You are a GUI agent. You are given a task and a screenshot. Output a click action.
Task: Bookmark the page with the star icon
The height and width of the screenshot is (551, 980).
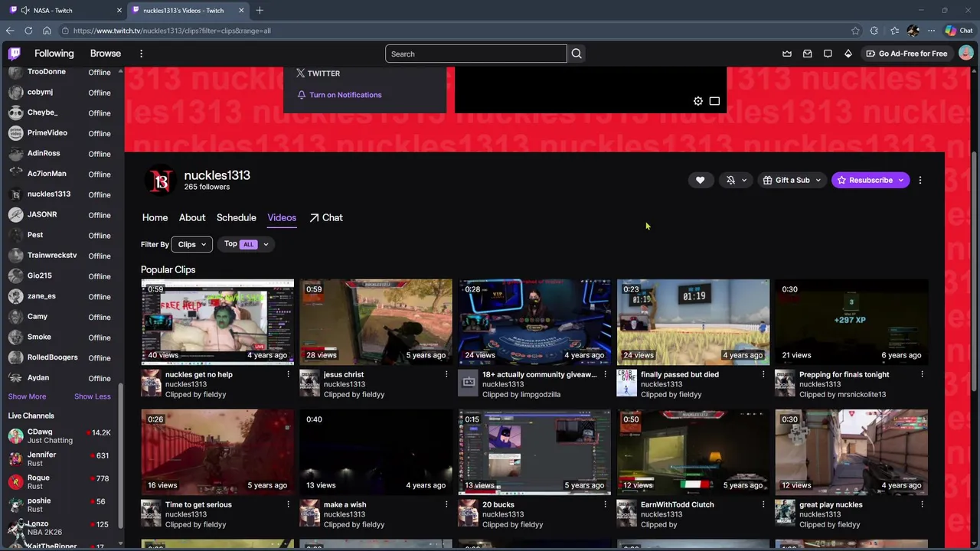tap(855, 31)
